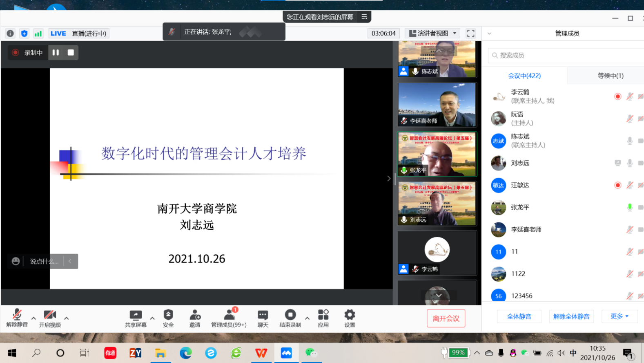Select the In Meeting (会议中) tab
Viewport: 644px width, 363px height.
(x=524, y=76)
